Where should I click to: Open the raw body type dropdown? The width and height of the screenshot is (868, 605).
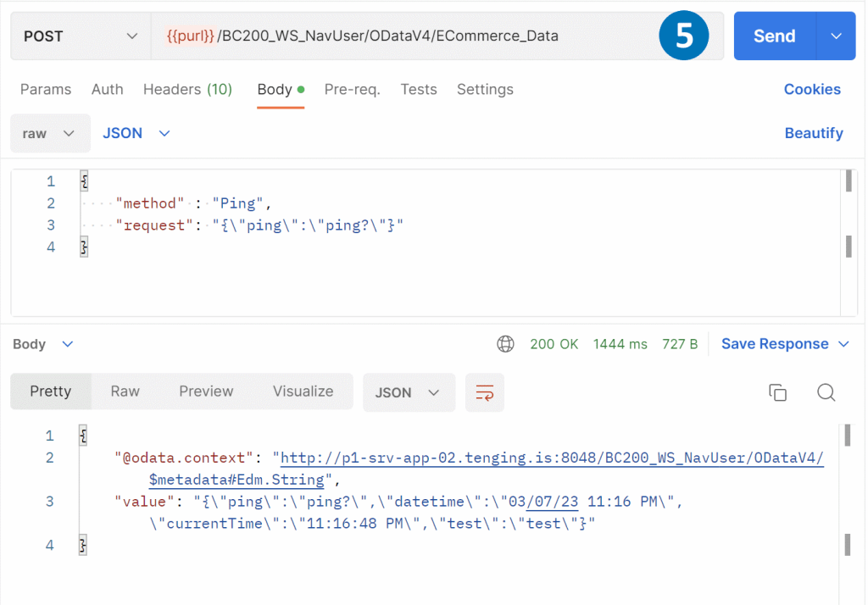48,134
